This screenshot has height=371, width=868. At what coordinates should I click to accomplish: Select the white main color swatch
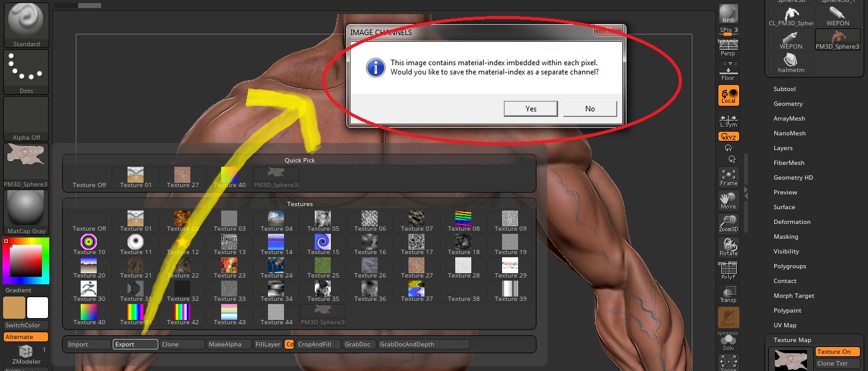(x=38, y=308)
